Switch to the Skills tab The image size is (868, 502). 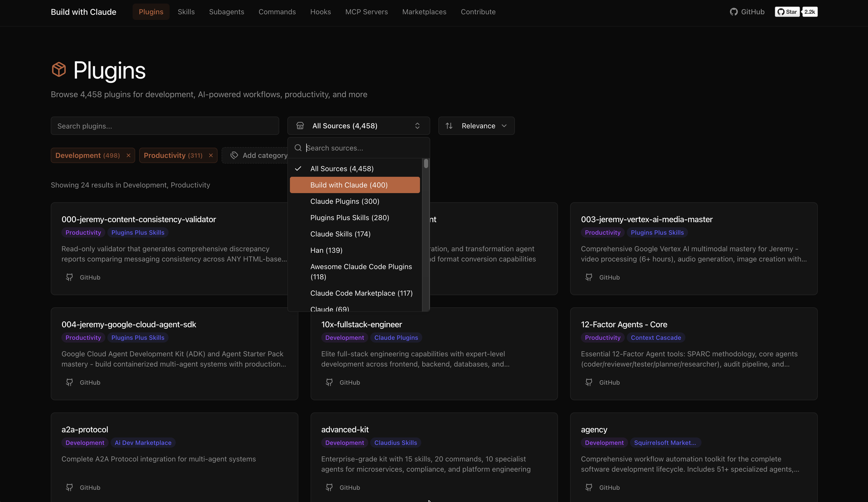tap(186, 11)
